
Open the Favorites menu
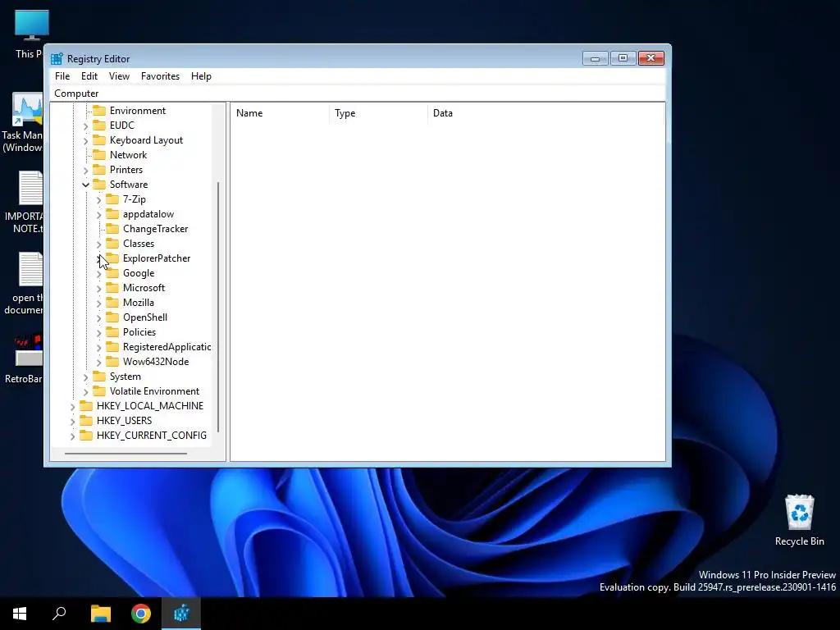pos(160,76)
